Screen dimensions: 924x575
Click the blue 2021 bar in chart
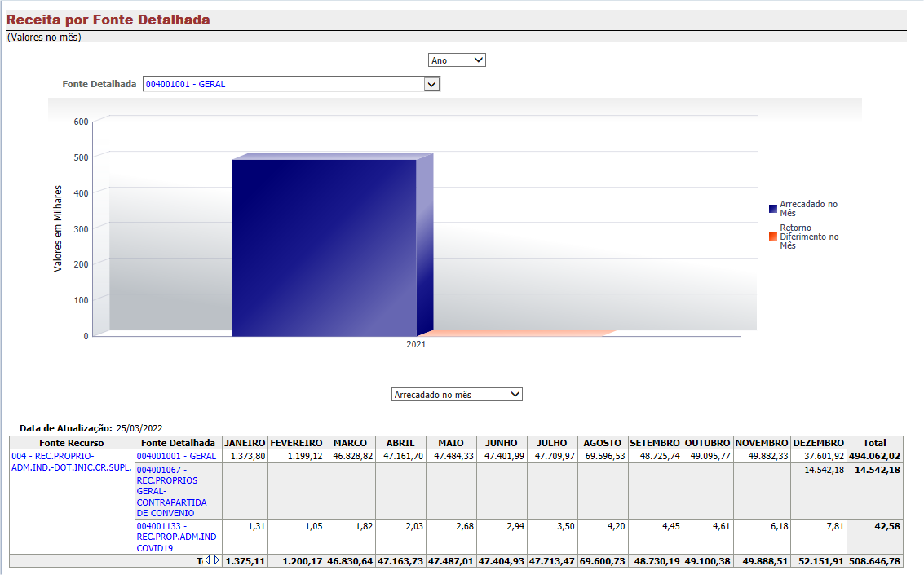pos(324,246)
